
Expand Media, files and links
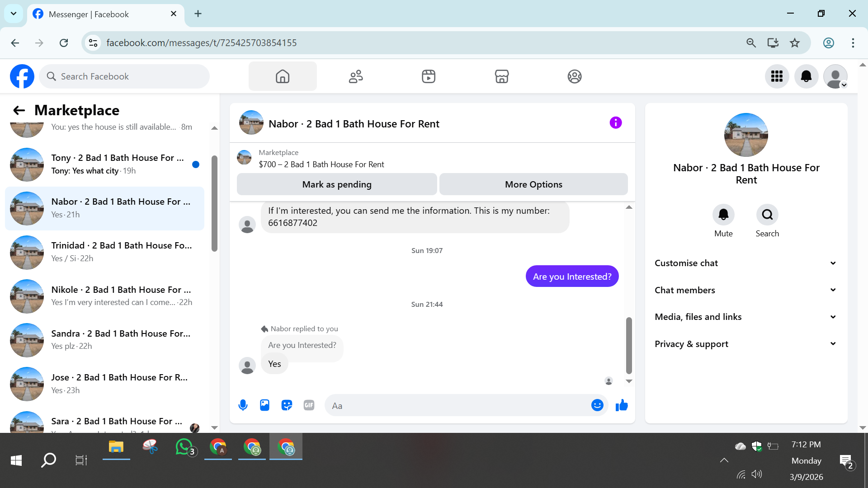coord(745,317)
